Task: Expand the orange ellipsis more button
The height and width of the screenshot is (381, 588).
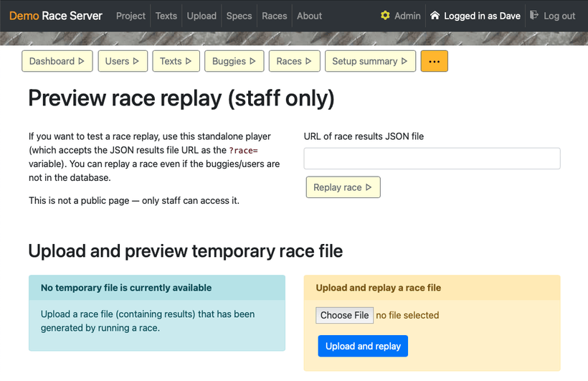Action: (x=435, y=61)
